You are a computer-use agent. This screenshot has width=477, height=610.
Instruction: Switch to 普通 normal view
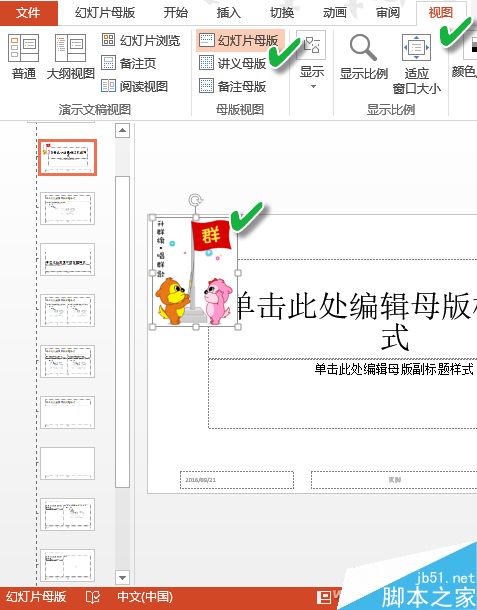point(23,56)
